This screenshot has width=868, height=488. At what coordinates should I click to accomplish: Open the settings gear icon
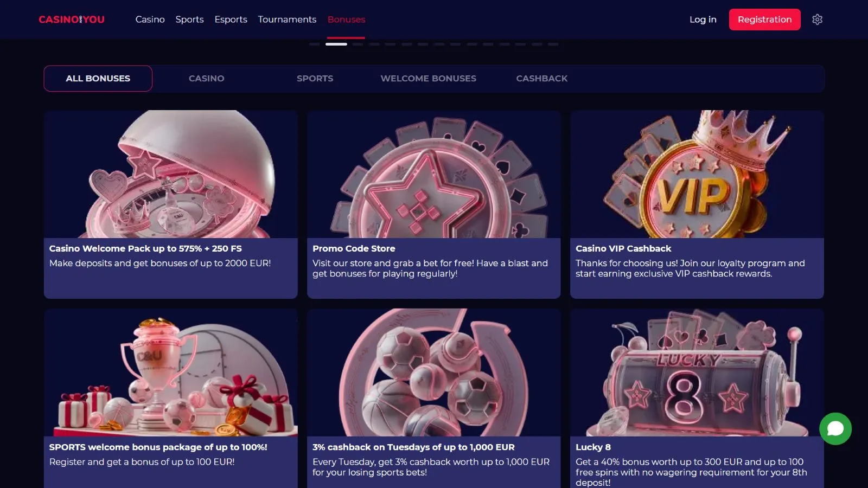click(x=817, y=20)
